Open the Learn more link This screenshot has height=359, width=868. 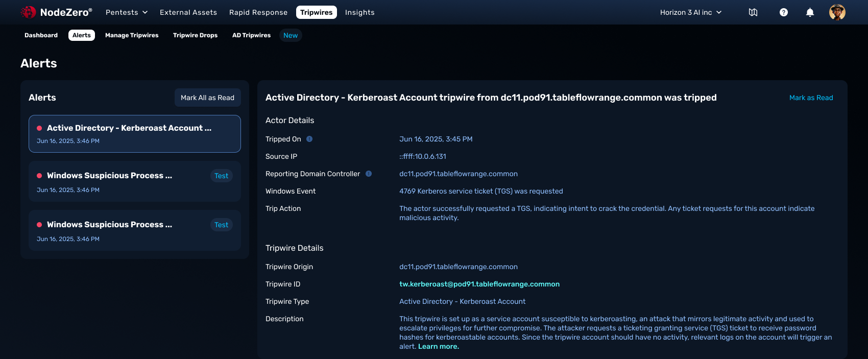pyautogui.click(x=439, y=346)
